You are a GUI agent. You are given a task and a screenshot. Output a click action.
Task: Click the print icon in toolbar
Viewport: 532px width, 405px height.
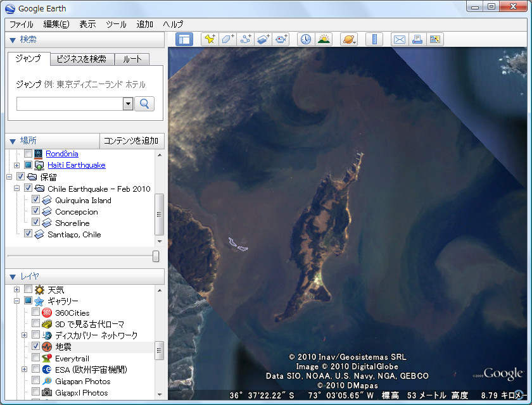coord(417,39)
